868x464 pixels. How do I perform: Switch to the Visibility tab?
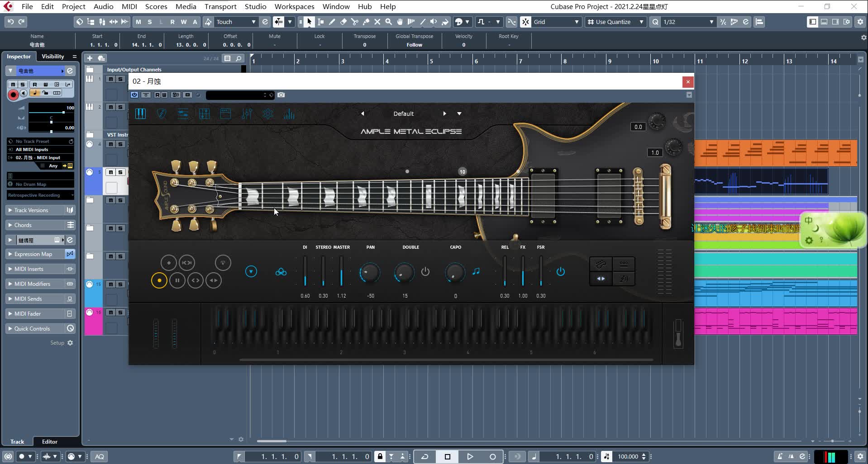click(53, 57)
